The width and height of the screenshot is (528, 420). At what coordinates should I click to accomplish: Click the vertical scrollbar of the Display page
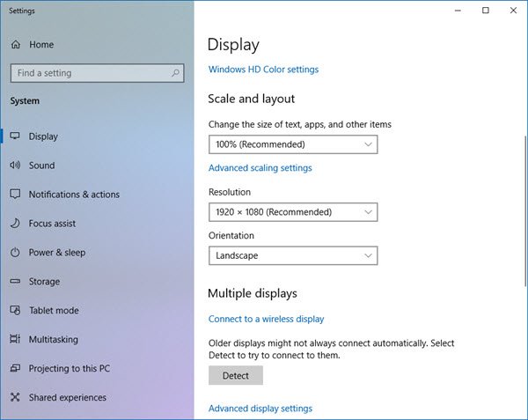525,211
